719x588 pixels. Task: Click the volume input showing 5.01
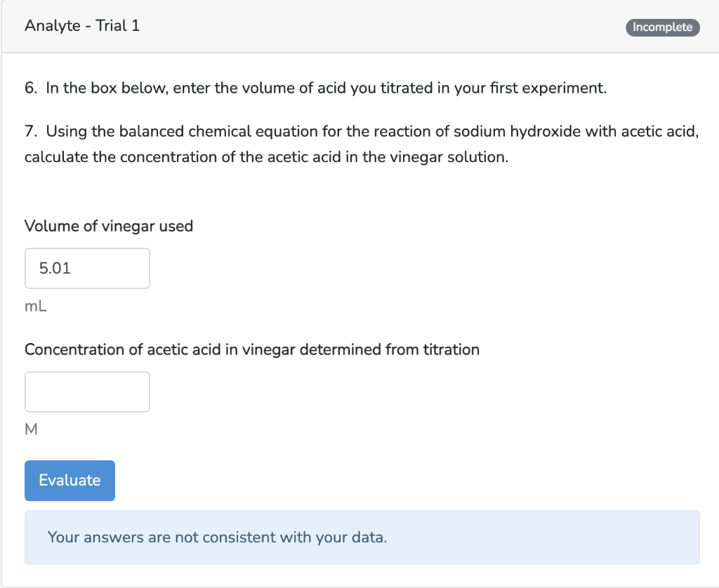(87, 268)
